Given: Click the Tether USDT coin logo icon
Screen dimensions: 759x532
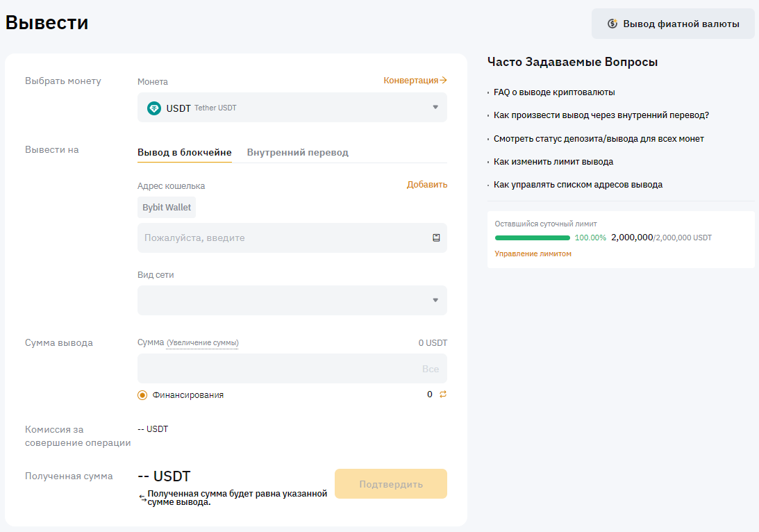Looking at the screenshot, I should 154,108.
